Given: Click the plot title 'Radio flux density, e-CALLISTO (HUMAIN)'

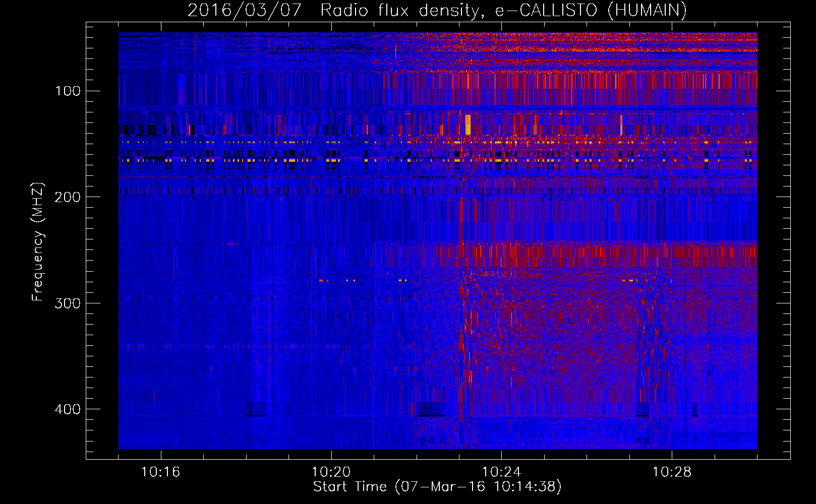Looking at the screenshot, I should pos(503,10).
